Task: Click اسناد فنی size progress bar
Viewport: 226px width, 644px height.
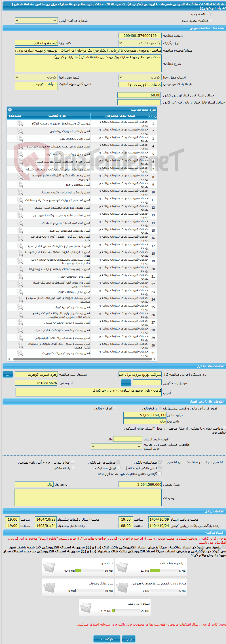Action: [x=89, y=571]
